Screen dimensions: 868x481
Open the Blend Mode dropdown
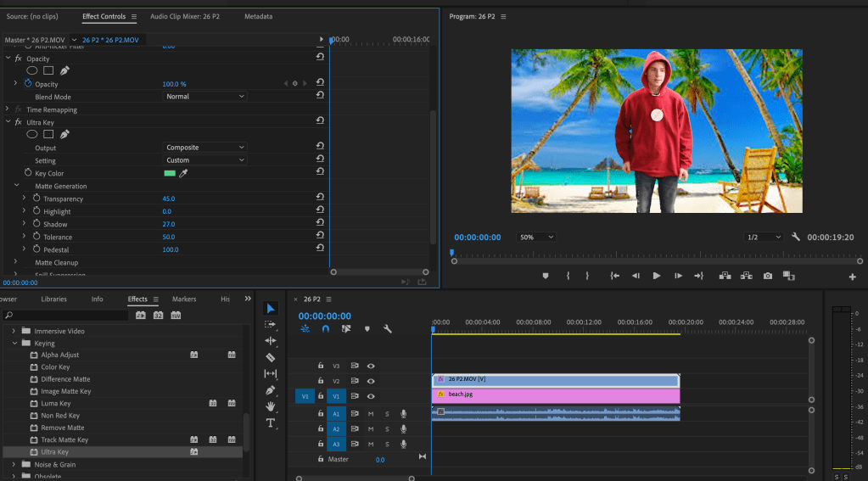point(204,97)
